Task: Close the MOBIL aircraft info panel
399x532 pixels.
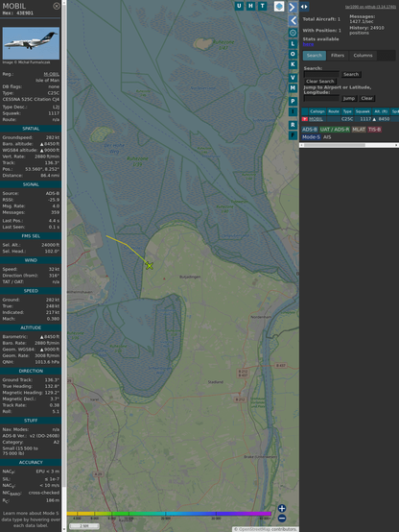Action: point(57,6)
